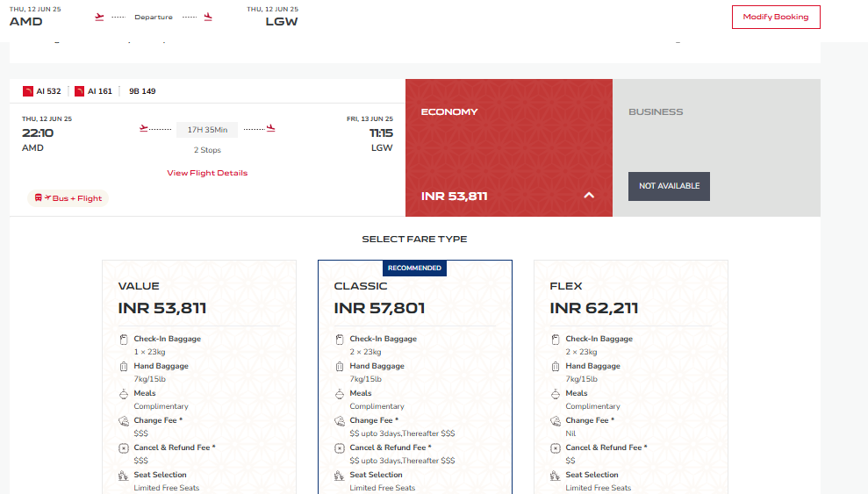Click Value's 1 × 23kg baggage allowance
The width and height of the screenshot is (868, 494).
point(149,352)
